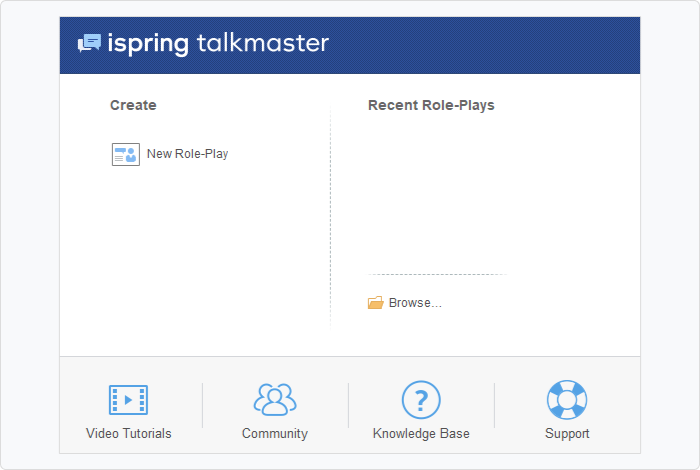Click the Video Tutorials label

(129, 433)
